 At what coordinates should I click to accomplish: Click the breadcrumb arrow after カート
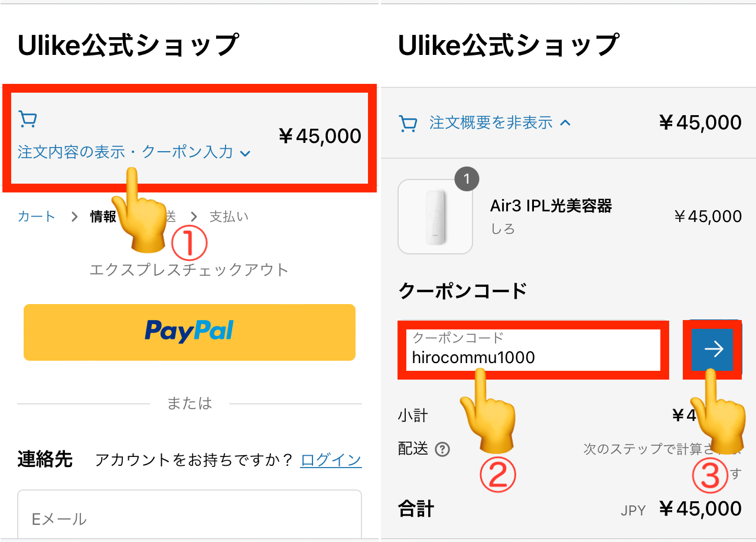(74, 217)
